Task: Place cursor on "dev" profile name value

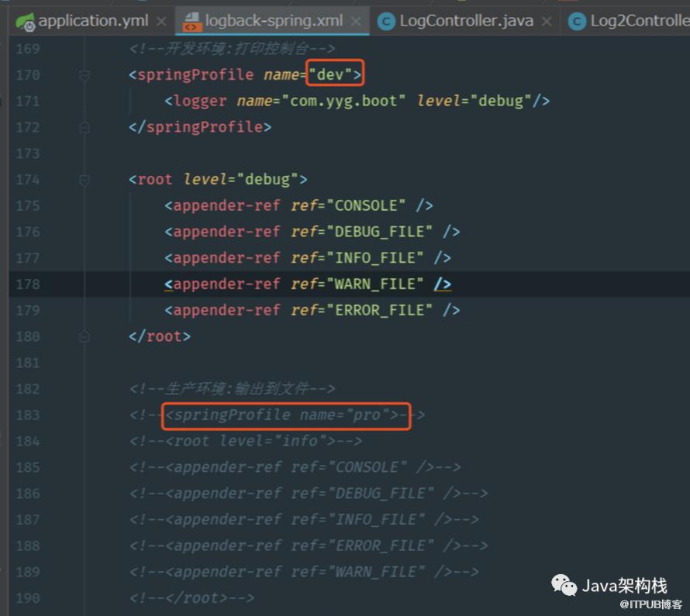Action: click(x=330, y=74)
